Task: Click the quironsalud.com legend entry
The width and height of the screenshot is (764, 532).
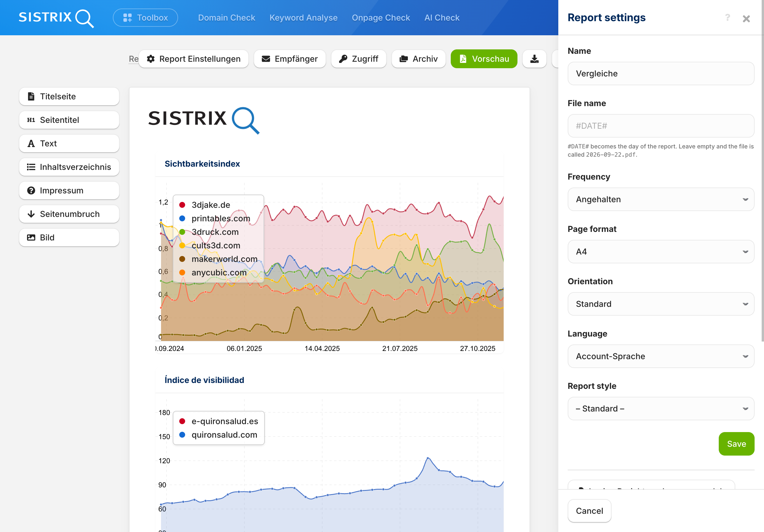Action: (x=218, y=435)
